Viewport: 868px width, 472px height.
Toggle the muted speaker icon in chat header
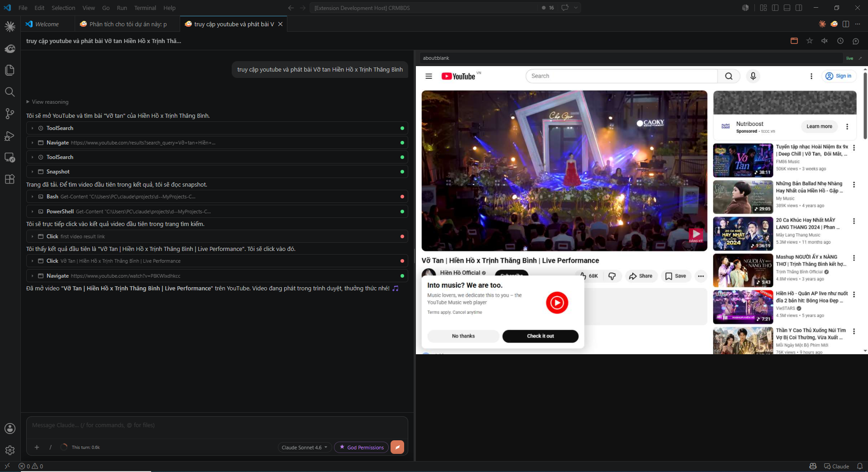pos(825,41)
